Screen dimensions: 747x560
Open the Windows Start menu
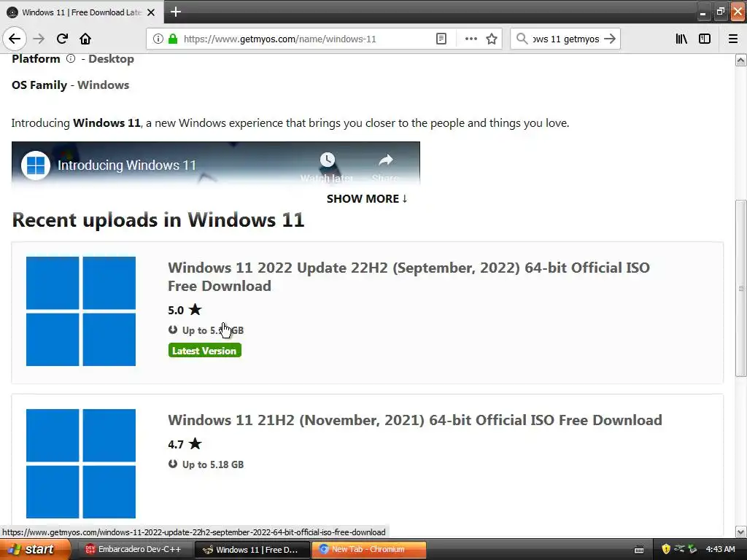[x=35, y=549]
